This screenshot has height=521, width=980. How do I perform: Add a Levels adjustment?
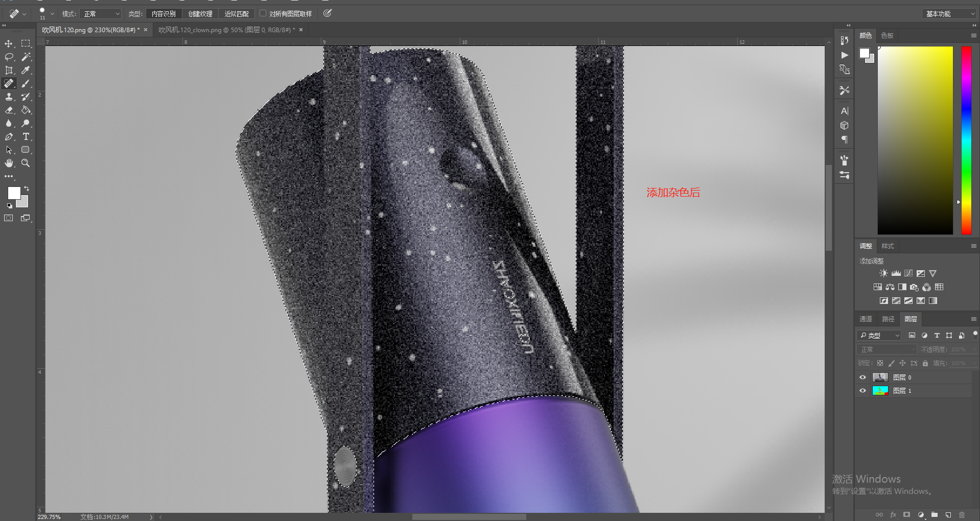pos(896,273)
